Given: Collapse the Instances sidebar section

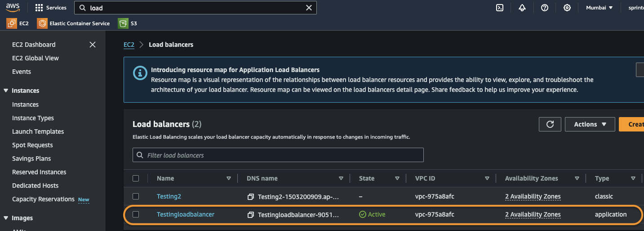Looking at the screenshot, I should pos(6,91).
